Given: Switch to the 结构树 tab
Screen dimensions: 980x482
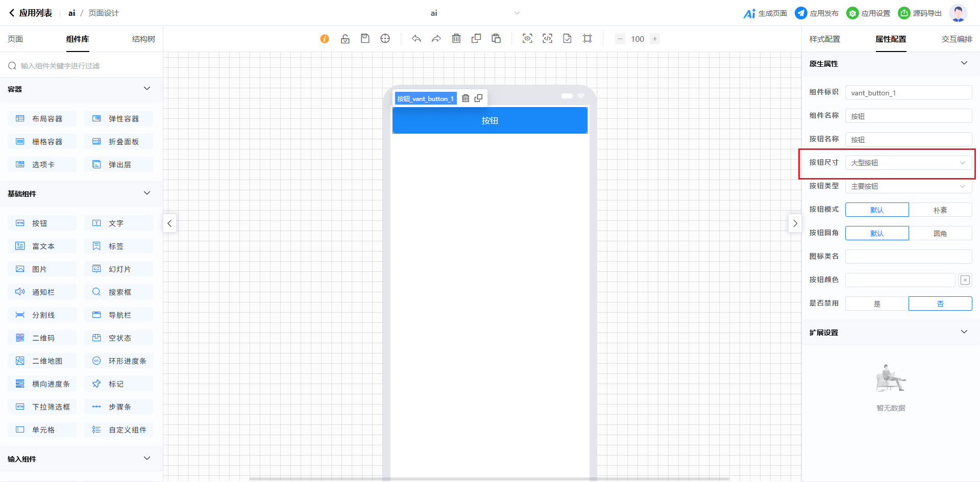Looking at the screenshot, I should click(143, 39).
